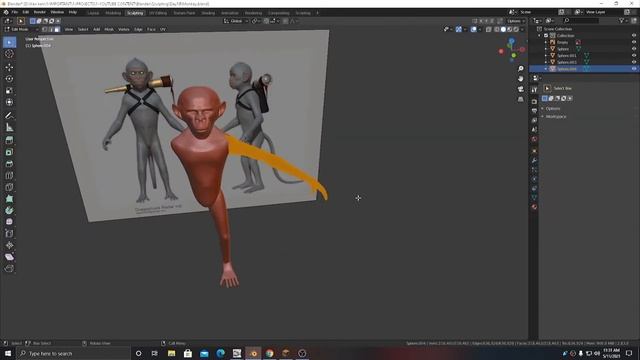Open File Explorer from the taskbar
Image resolution: width=640 pixels, height=360 pixels.
pos(171,353)
